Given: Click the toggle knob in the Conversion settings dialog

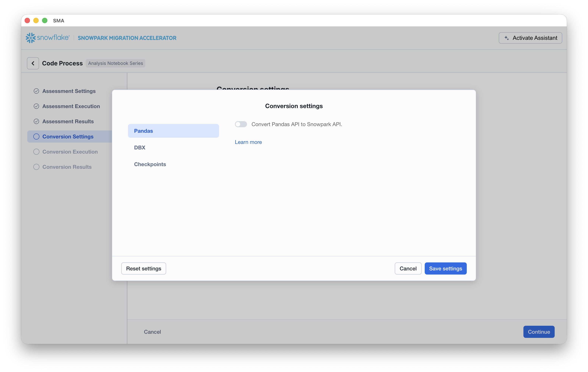Looking at the screenshot, I should click(238, 124).
